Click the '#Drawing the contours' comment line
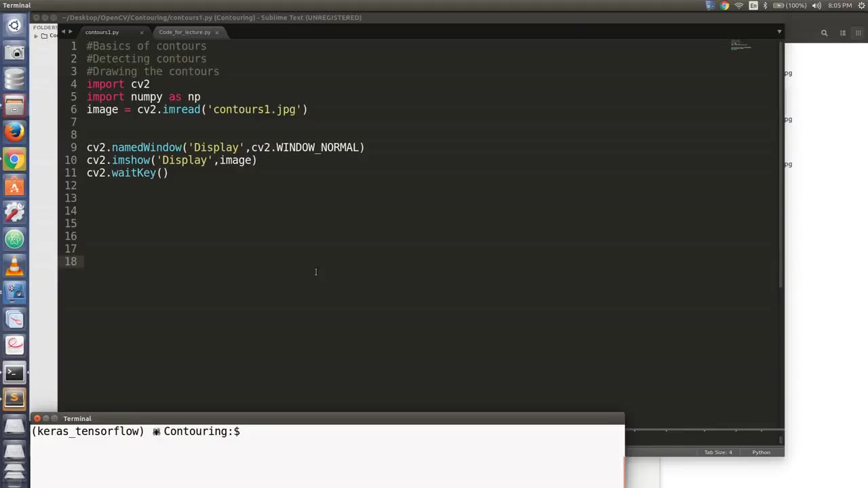868x488 pixels. click(153, 71)
